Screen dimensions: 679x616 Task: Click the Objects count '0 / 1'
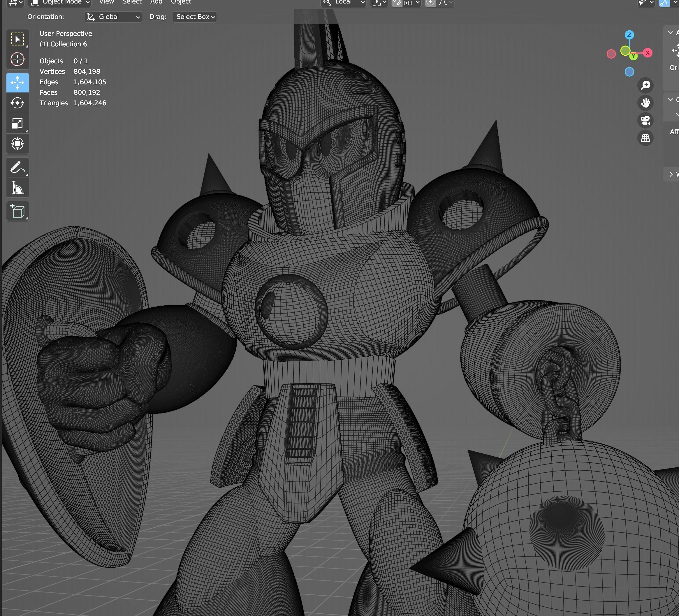point(80,61)
